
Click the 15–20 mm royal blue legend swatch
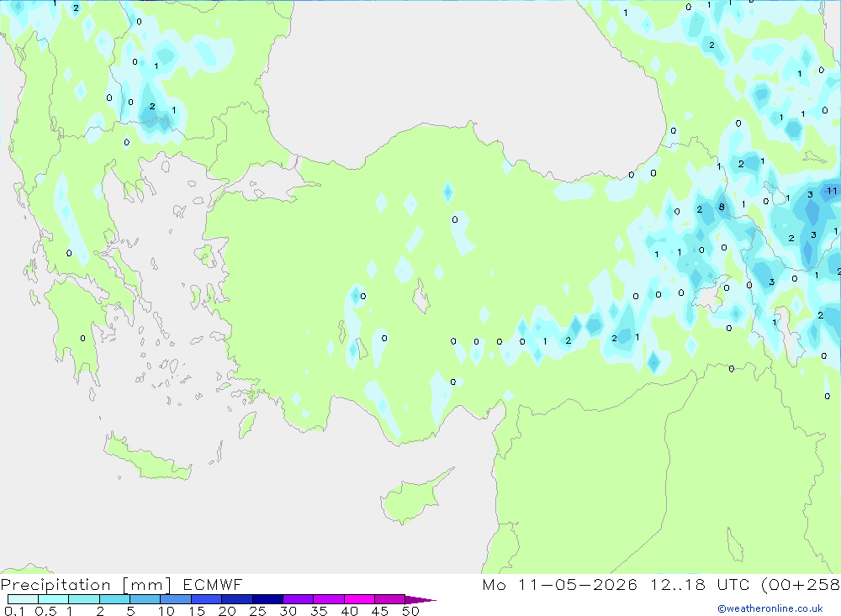pos(206,599)
